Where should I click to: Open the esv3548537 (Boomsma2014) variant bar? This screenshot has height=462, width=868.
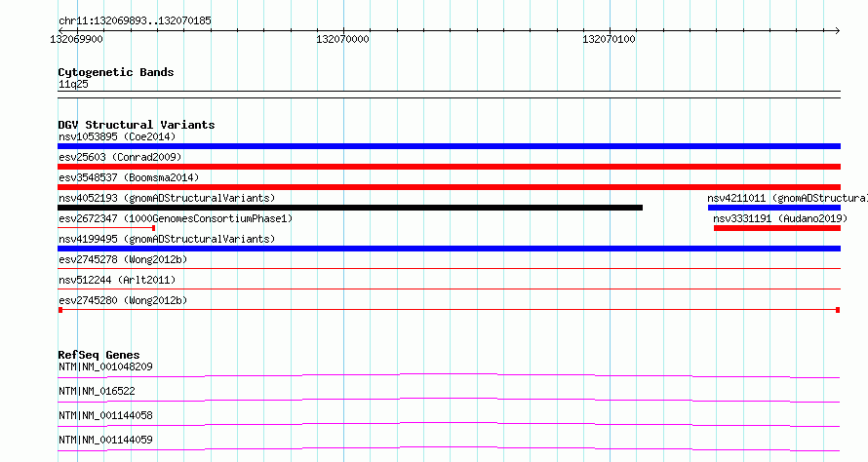pyautogui.click(x=449, y=187)
